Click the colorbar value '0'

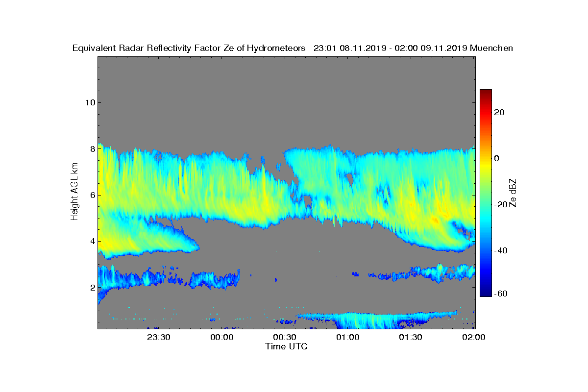[498, 158]
